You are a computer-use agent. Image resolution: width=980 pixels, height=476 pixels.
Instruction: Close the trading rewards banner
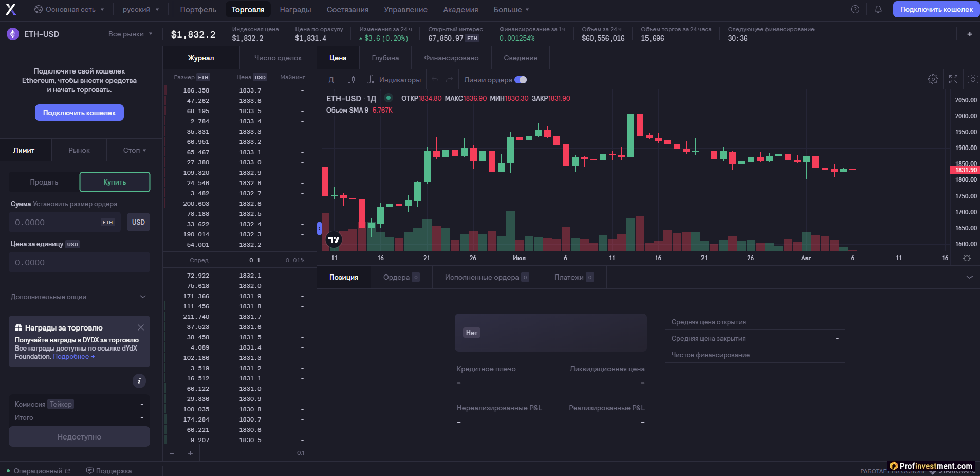pyautogui.click(x=141, y=327)
